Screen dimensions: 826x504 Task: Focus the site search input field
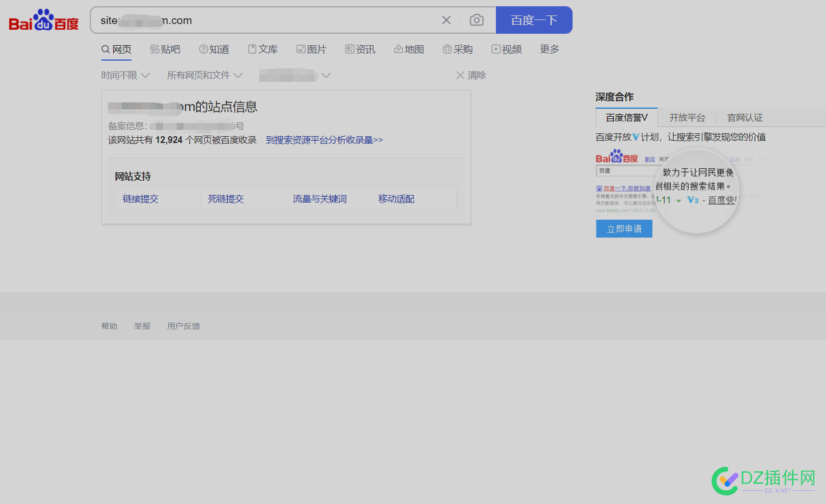pos(266,20)
